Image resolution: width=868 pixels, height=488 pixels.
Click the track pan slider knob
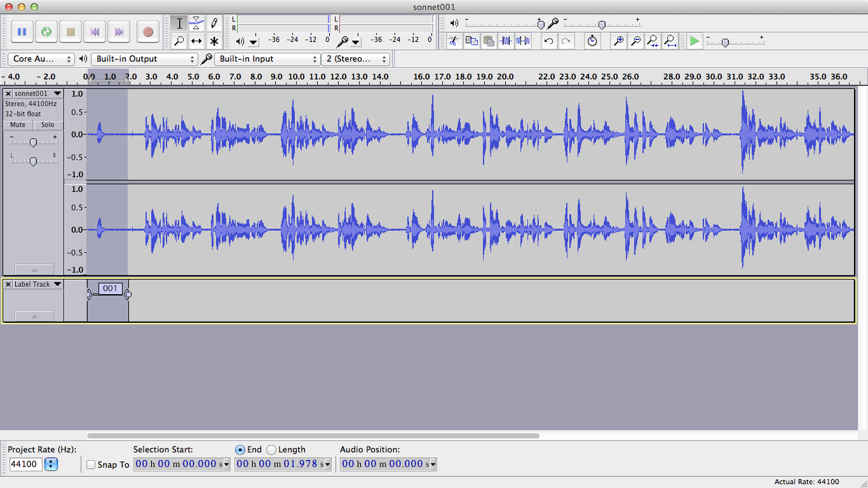(33, 161)
